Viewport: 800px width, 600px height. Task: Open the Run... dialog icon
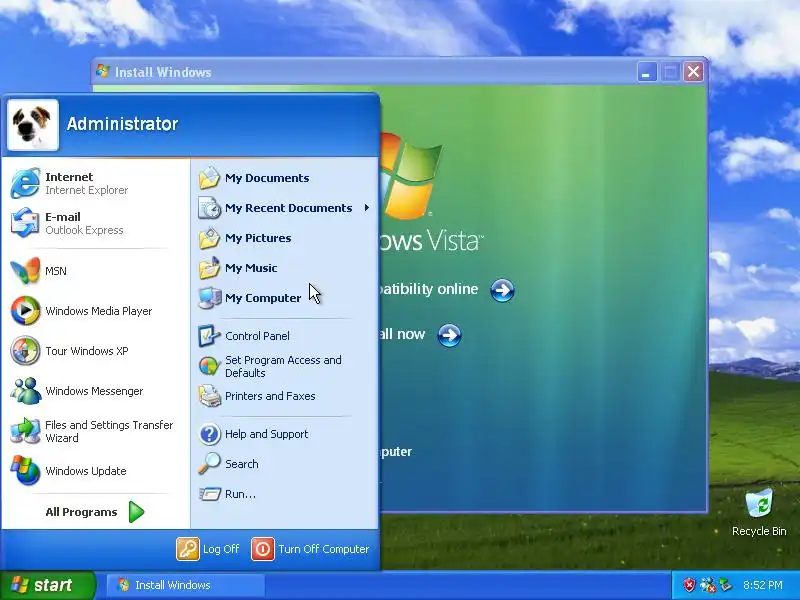coord(209,494)
